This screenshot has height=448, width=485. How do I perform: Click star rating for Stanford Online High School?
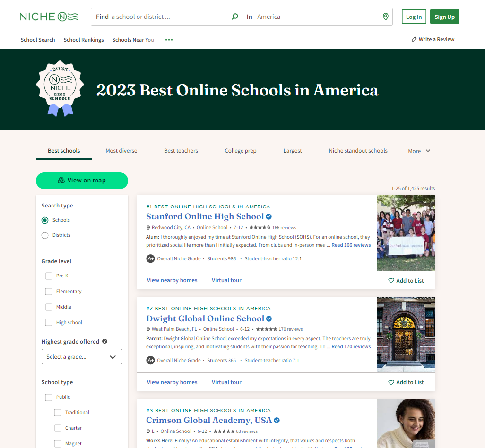coord(260,228)
